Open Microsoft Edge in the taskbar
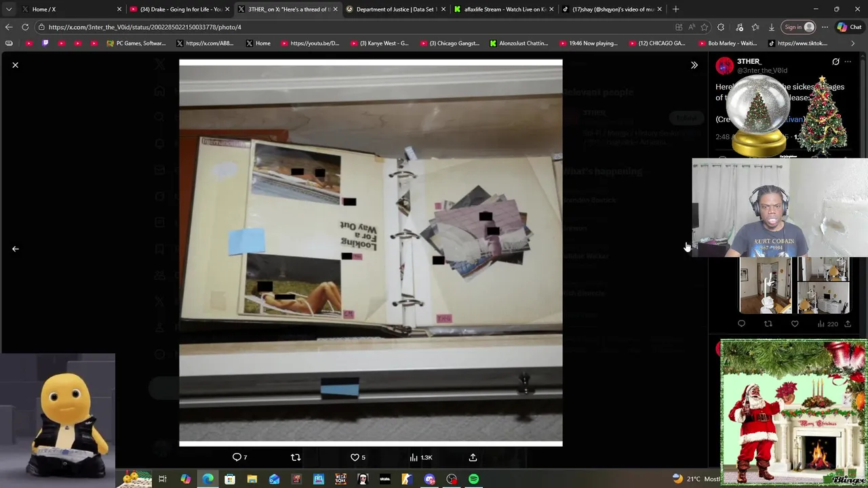The height and width of the screenshot is (488, 868). 208,479
